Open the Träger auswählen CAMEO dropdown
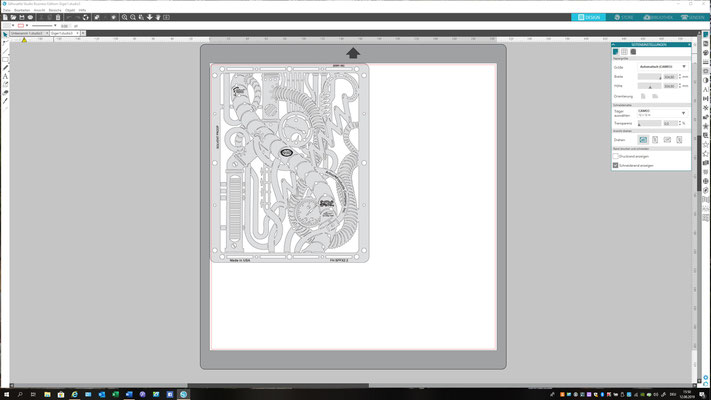 [x=663, y=113]
